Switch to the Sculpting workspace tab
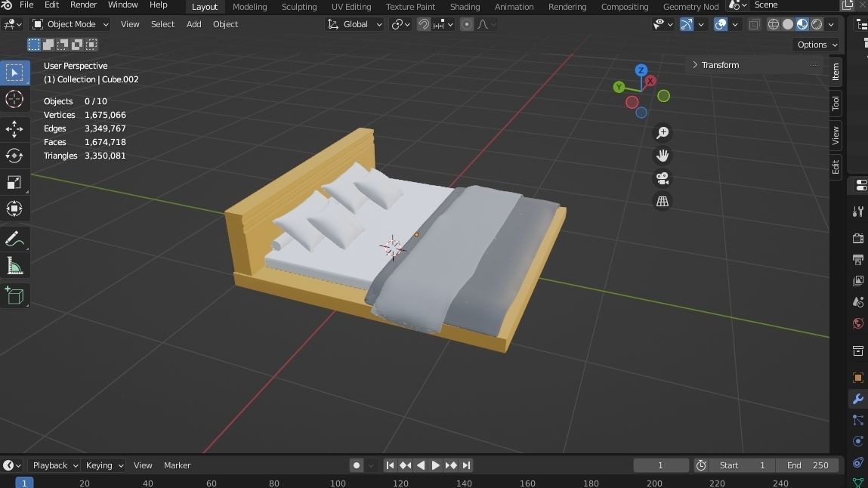The height and width of the screenshot is (488, 868). pyautogui.click(x=299, y=7)
